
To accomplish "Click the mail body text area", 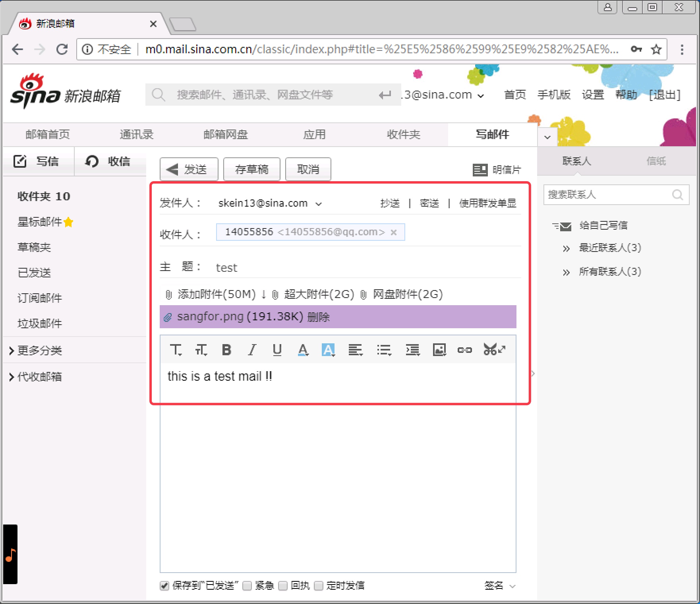I will coord(338,468).
